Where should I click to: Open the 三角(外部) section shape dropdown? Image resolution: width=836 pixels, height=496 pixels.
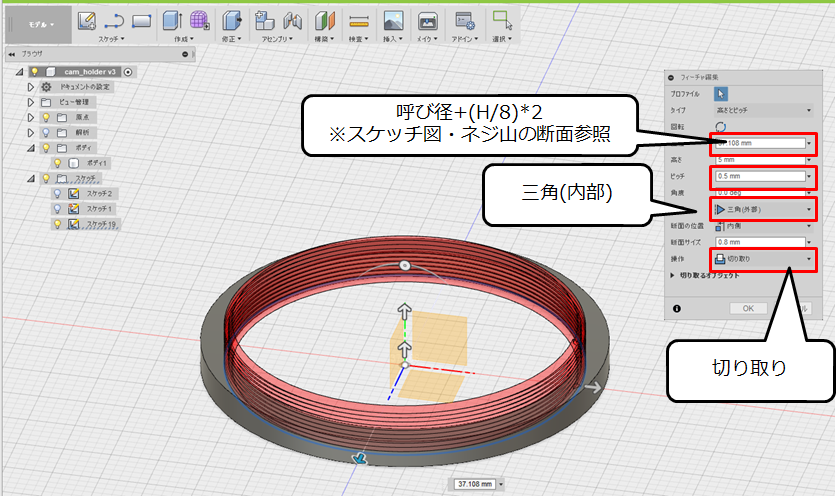pos(763,210)
